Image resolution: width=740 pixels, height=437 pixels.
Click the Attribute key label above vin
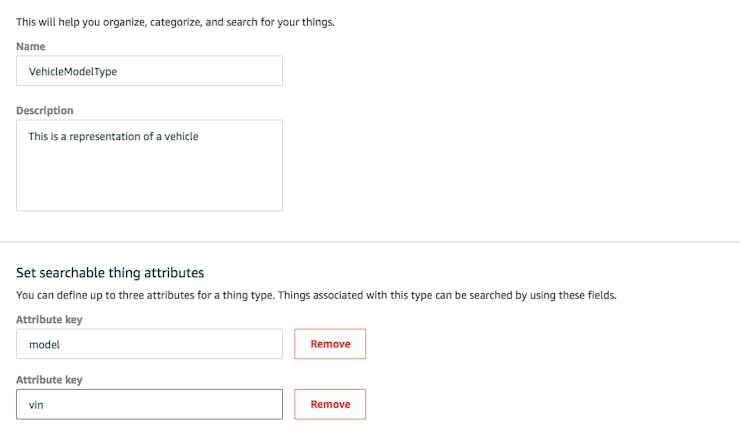(49, 380)
